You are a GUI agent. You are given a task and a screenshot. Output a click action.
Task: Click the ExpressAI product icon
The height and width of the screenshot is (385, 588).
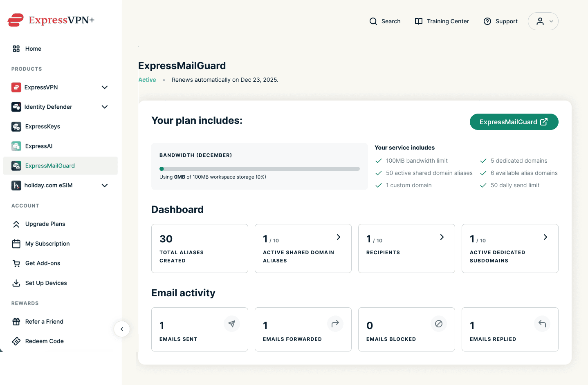pyautogui.click(x=16, y=146)
